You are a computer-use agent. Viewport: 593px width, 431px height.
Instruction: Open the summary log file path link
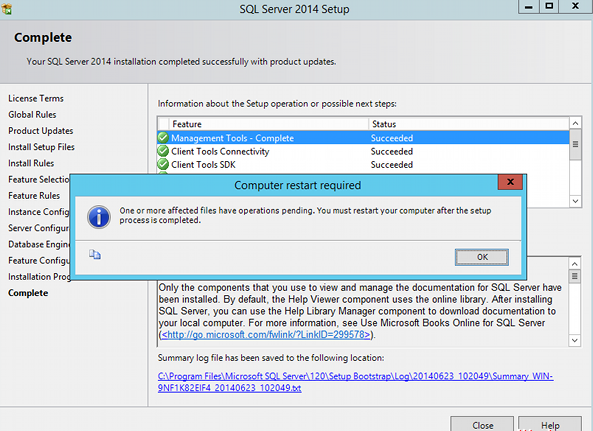click(x=355, y=382)
